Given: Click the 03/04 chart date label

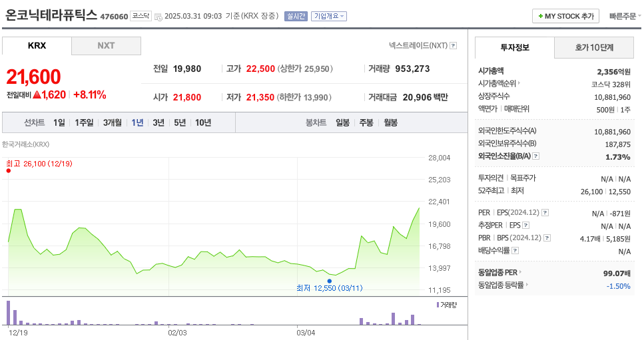Looking at the screenshot, I should pyautogui.click(x=306, y=333).
